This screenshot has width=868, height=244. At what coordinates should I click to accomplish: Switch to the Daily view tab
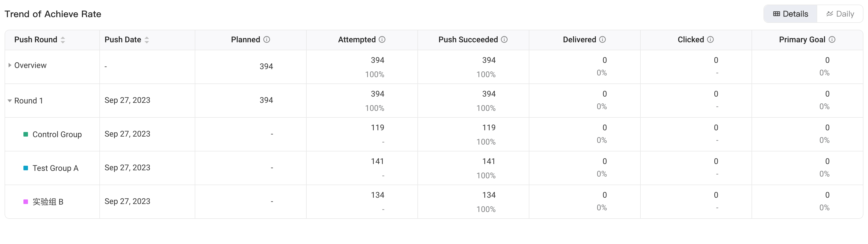click(x=840, y=14)
